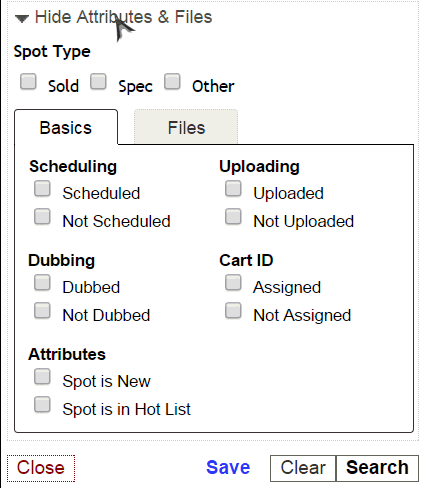Run the Search button
424x488 pixels.
[377, 468]
